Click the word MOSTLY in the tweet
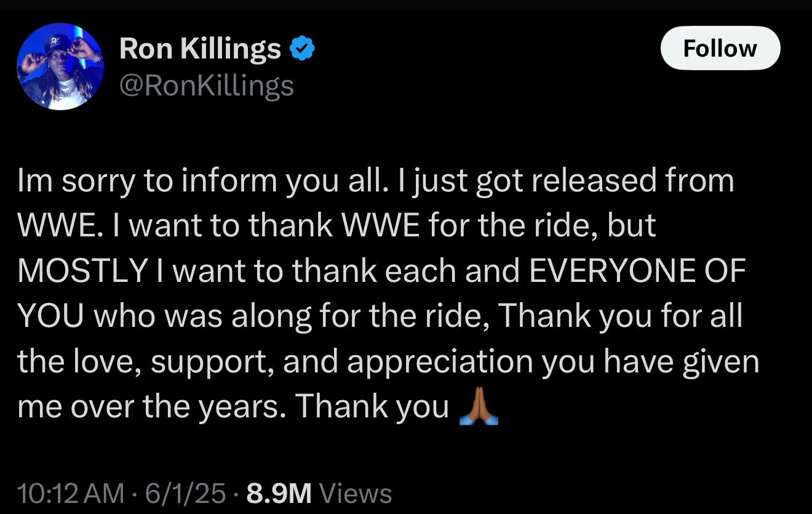 point(82,271)
